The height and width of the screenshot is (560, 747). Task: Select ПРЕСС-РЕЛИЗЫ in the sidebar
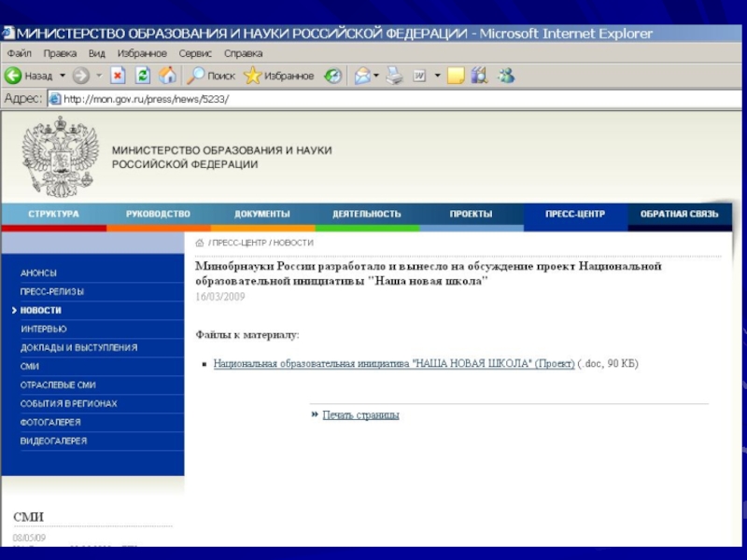(x=52, y=291)
